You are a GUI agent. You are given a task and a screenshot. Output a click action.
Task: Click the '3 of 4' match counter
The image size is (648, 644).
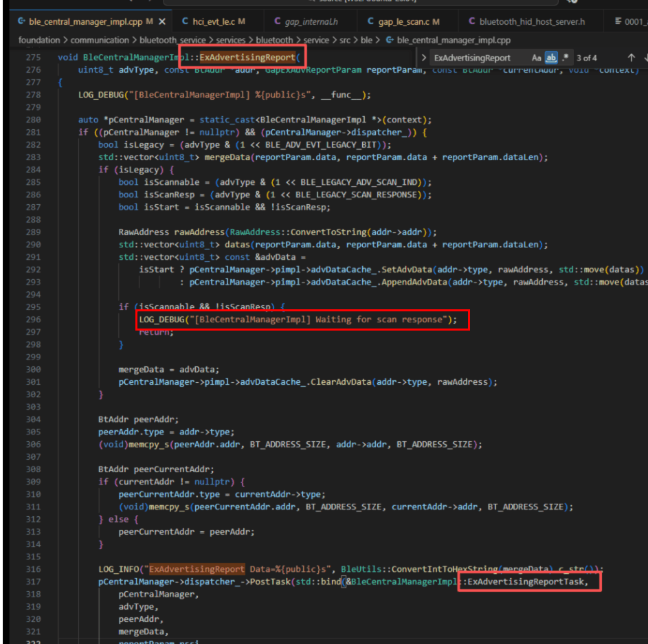point(586,58)
